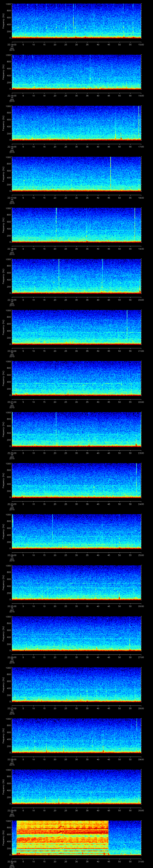Pick the spectrogram panel starting at 22:29:00
The height and width of the screenshot is (868, 153).
[x=76, y=786]
